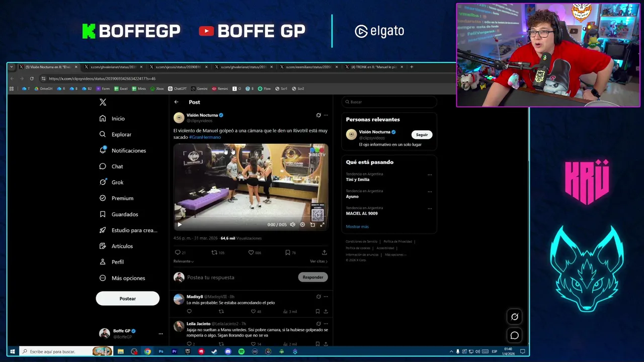Open the floating messages chat button
The width and height of the screenshot is (644, 362).
[x=515, y=335]
